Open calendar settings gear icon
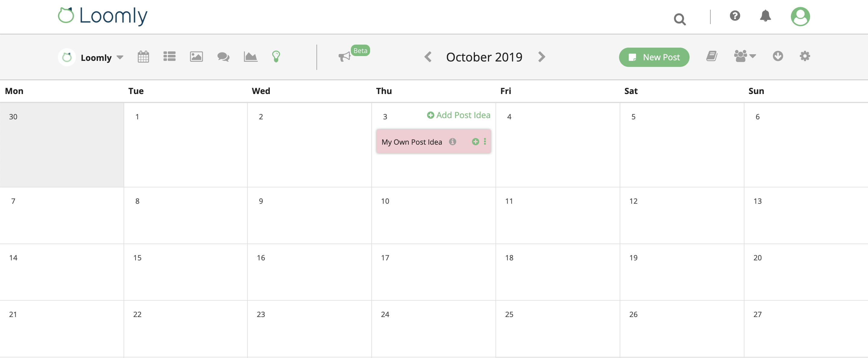868x358 pixels. coord(805,56)
